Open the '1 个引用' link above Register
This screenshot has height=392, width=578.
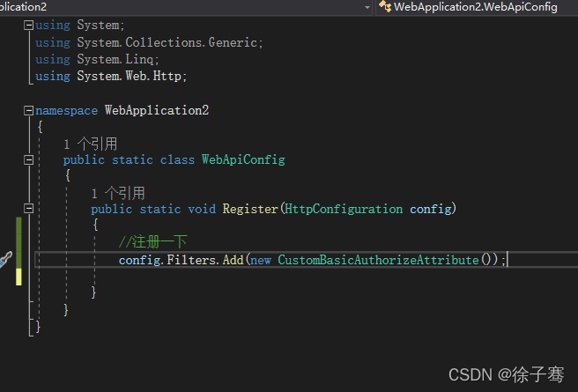(118, 193)
